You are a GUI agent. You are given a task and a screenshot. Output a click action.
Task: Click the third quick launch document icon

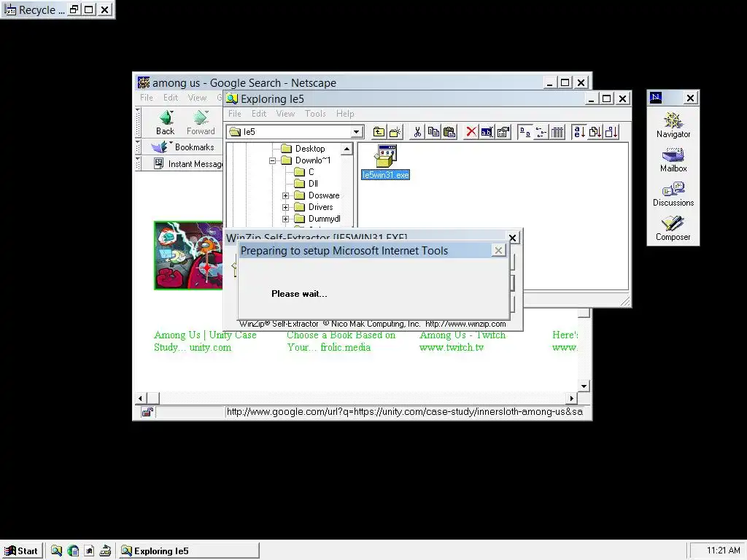[x=89, y=551]
